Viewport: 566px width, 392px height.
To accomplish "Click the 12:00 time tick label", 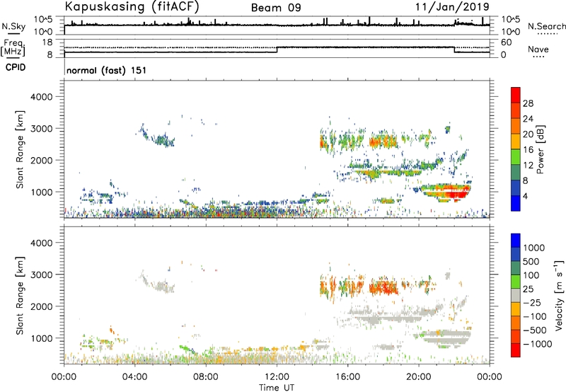I will 277,377.
